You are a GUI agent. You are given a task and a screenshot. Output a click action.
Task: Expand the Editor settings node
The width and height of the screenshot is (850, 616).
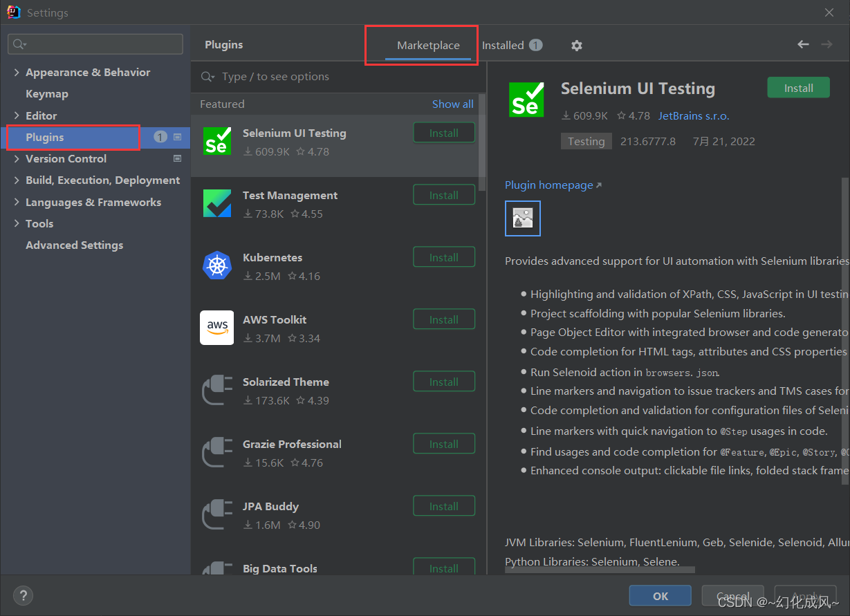coord(17,115)
